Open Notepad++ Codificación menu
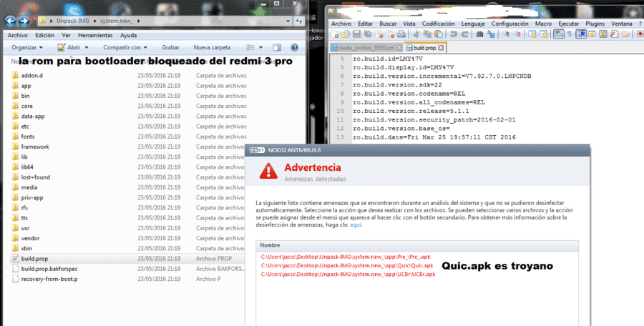The image size is (644, 326). 438,24
